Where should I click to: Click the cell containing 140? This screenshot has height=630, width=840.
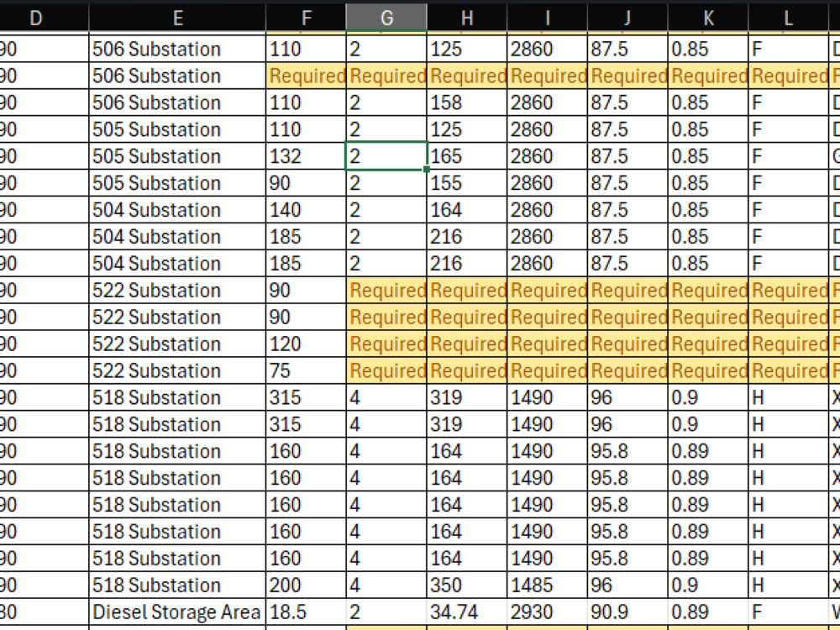[306, 209]
